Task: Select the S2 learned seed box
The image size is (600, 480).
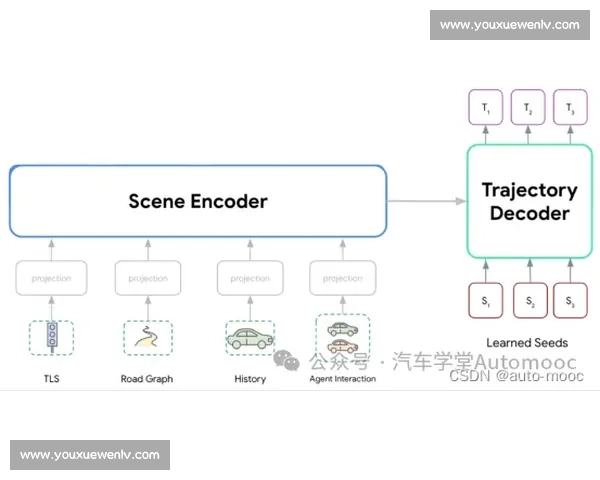Action: click(x=530, y=300)
